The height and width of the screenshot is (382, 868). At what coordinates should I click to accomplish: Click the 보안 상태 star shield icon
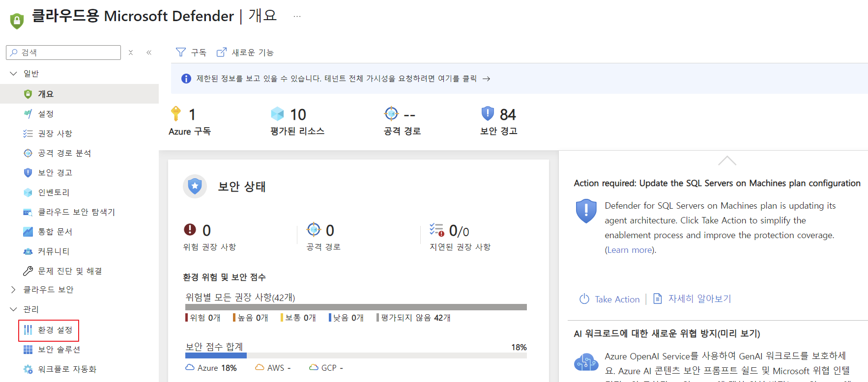pyautogui.click(x=195, y=187)
